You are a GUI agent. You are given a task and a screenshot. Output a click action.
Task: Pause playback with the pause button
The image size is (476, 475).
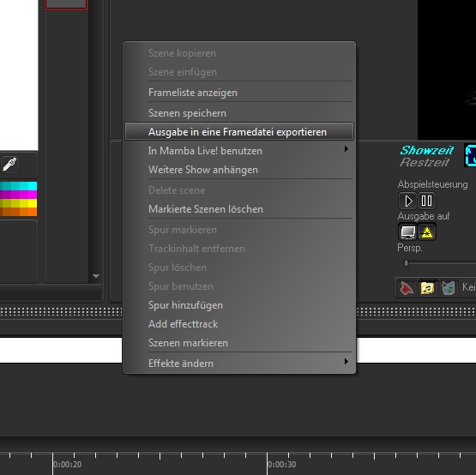[x=426, y=201]
